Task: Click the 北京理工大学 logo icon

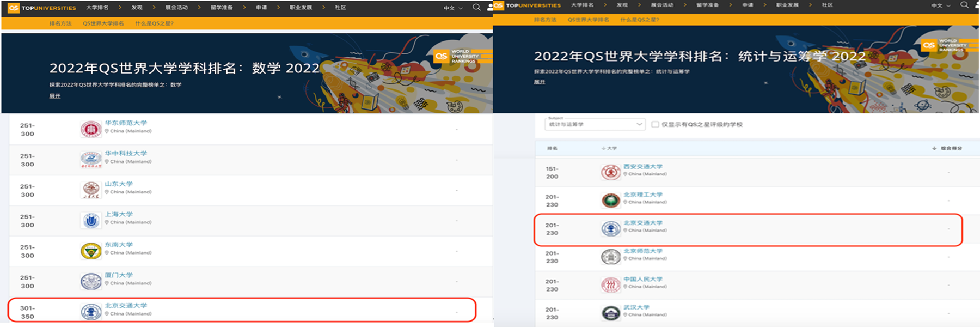Action: (x=611, y=201)
